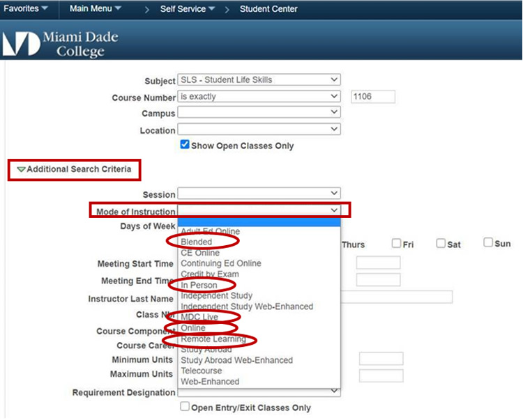Select Study Abroad Web-Enhanced option

pos(237,360)
